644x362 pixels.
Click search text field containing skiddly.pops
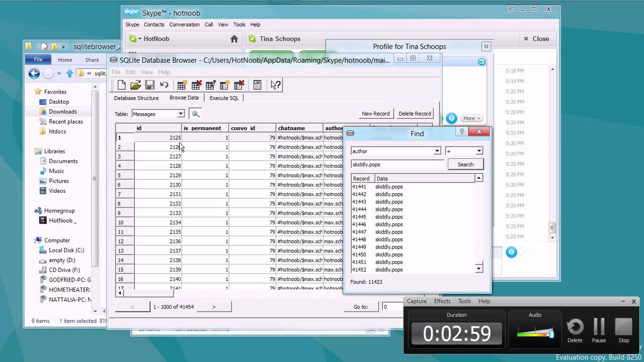coord(398,164)
